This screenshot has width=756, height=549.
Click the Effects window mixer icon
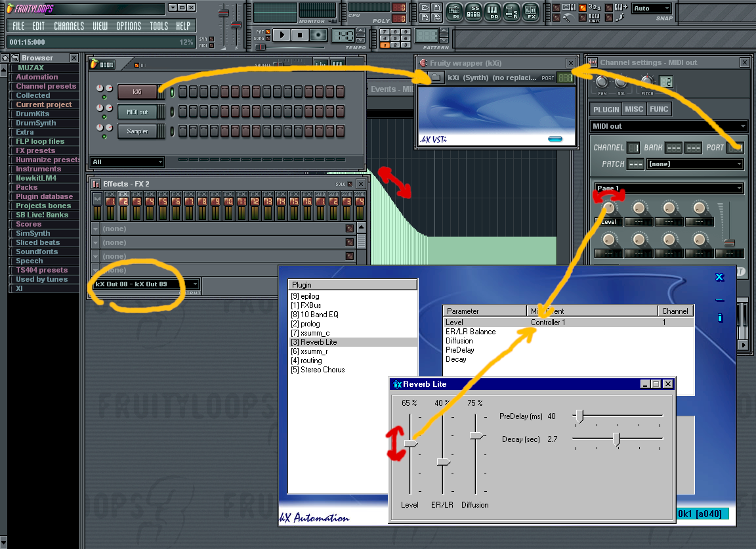[96, 184]
